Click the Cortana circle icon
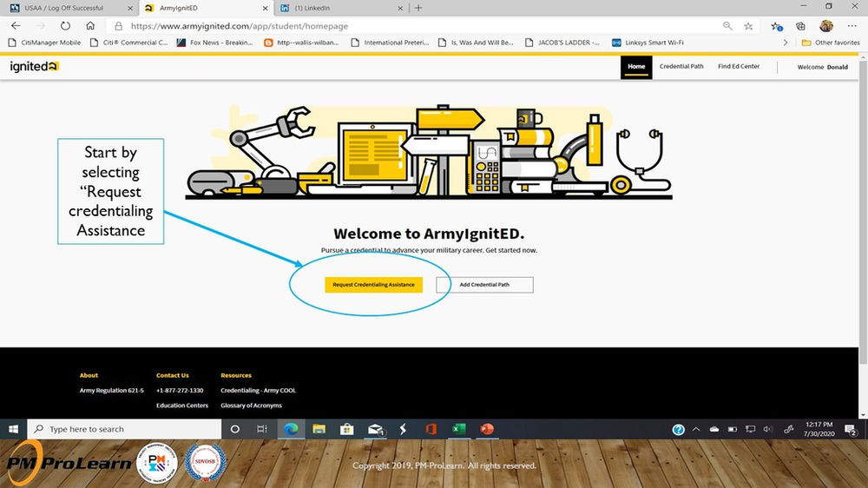This screenshot has width=868, height=488. pos(234,429)
